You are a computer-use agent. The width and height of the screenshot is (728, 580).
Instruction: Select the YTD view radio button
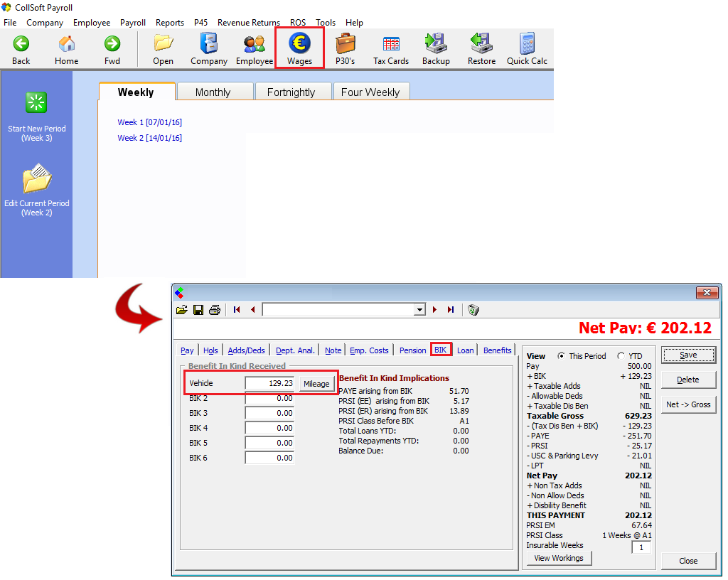click(x=621, y=356)
